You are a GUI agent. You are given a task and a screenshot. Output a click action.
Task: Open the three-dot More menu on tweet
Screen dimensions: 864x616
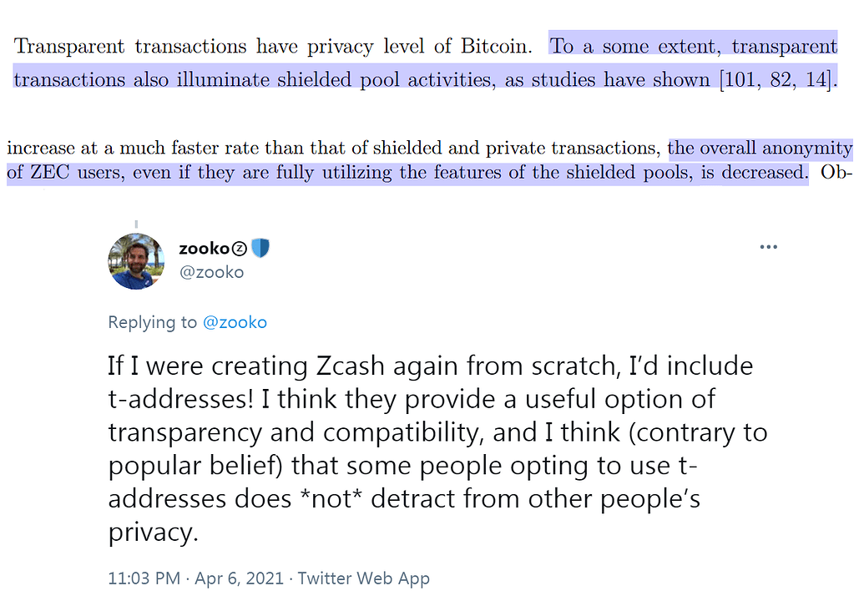click(768, 248)
